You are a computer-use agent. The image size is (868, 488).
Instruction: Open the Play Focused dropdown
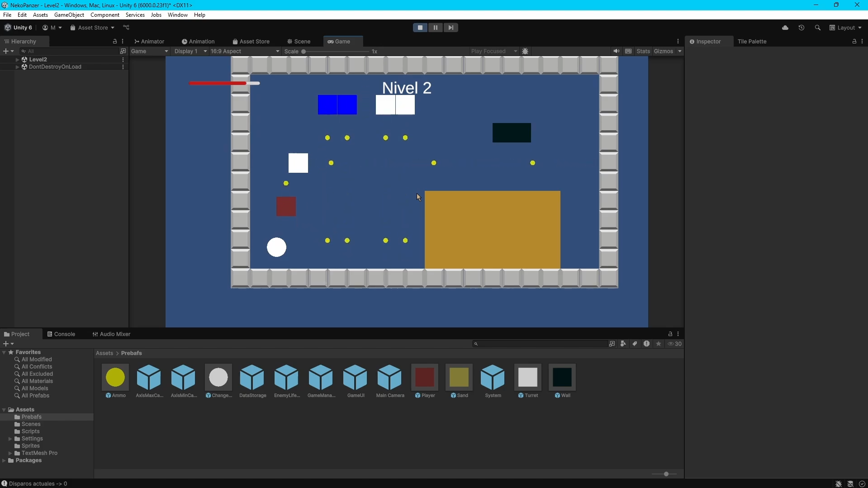click(493, 51)
